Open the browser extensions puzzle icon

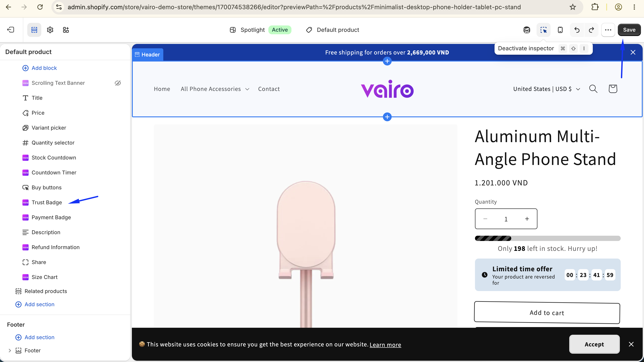click(595, 7)
